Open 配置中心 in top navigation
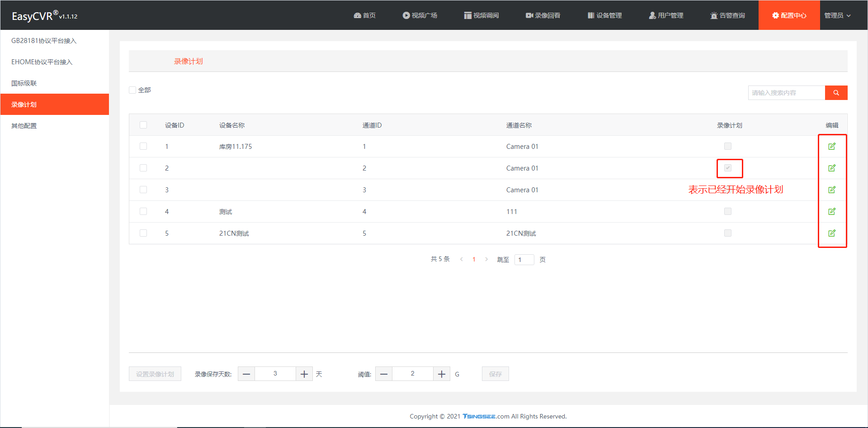 tap(789, 15)
